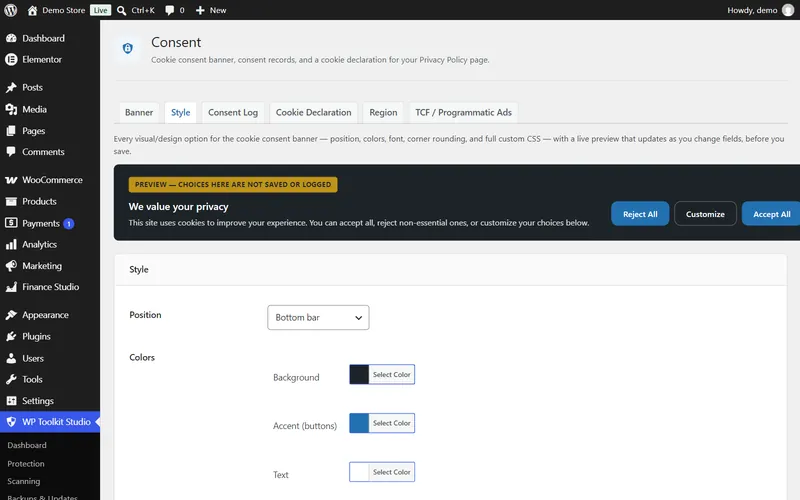Click the 'We value your privacy' heading
This screenshot has width=800, height=500.
[179, 207]
